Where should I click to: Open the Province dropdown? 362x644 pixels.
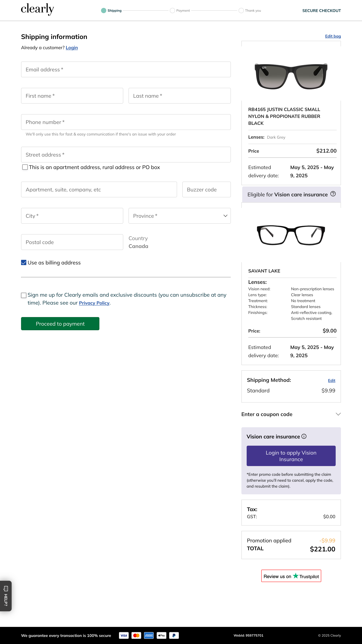179,216
